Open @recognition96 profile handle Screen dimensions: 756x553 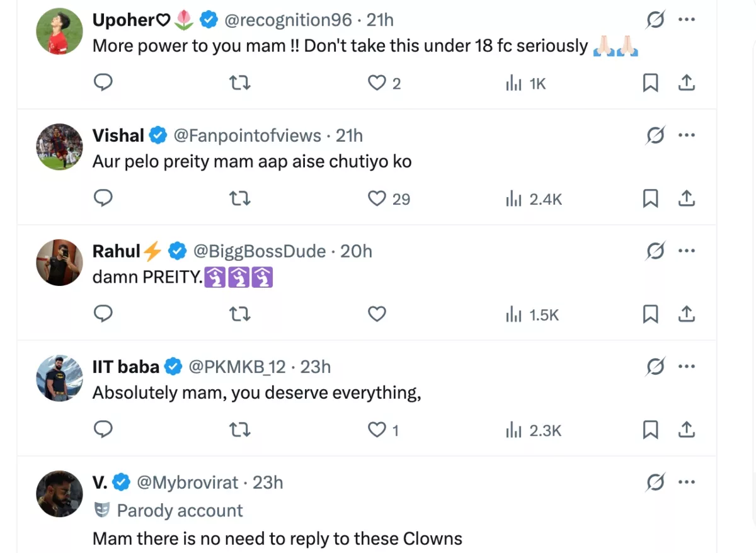(288, 20)
